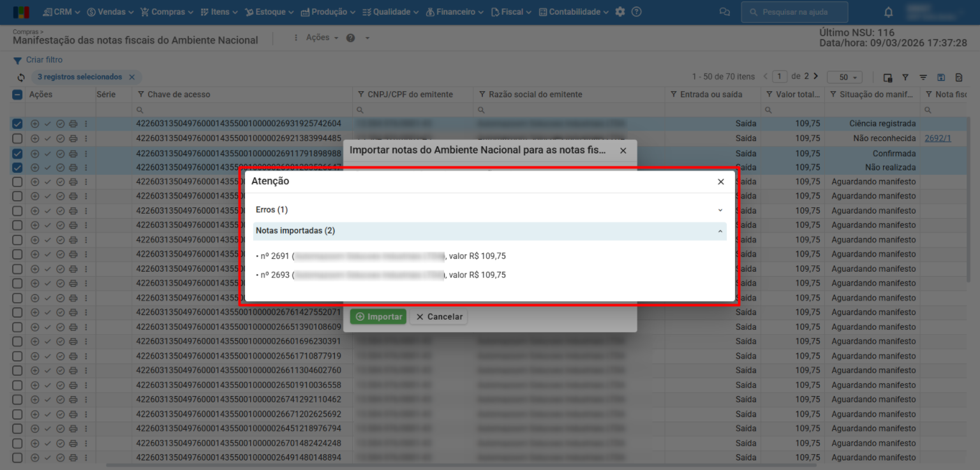The image size is (980, 470).
Task: Open the CRM menu
Action: (x=61, y=12)
